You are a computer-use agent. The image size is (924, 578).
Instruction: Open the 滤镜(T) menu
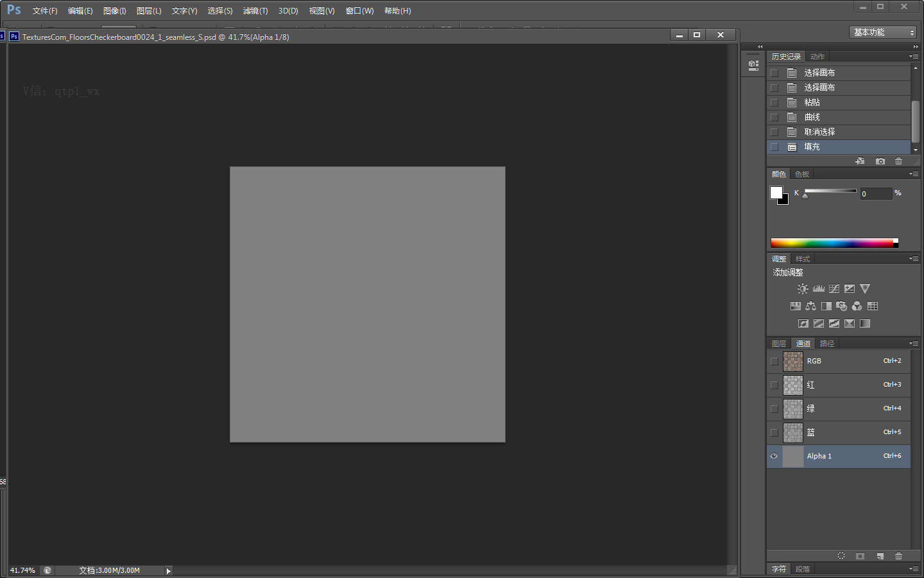click(255, 11)
